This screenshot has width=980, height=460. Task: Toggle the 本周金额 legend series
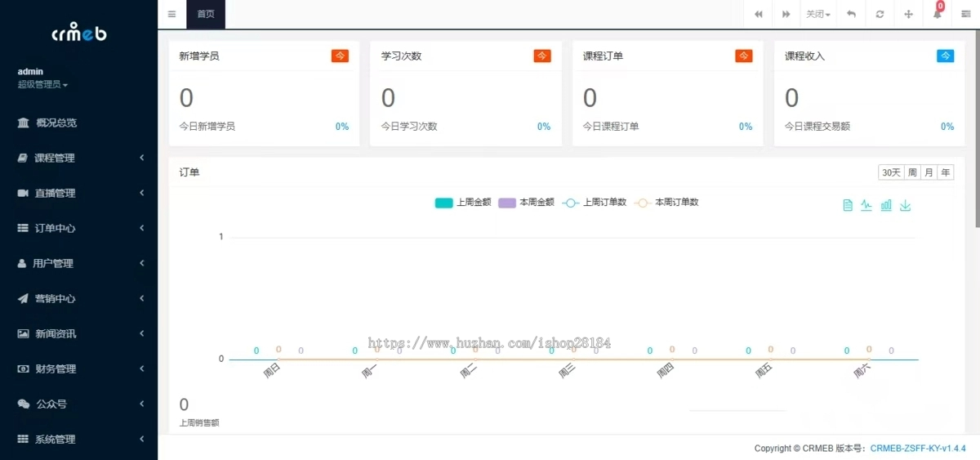[526, 203]
